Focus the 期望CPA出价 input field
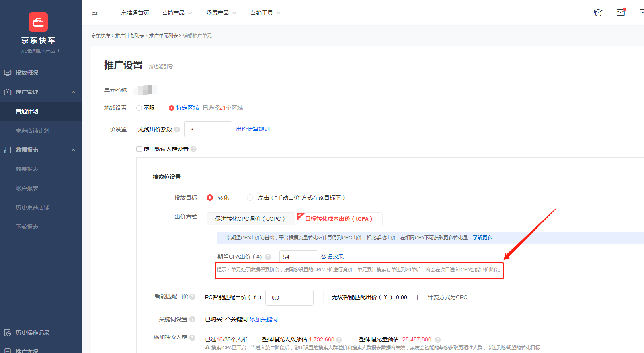This screenshot has height=353, width=644. tap(299, 257)
